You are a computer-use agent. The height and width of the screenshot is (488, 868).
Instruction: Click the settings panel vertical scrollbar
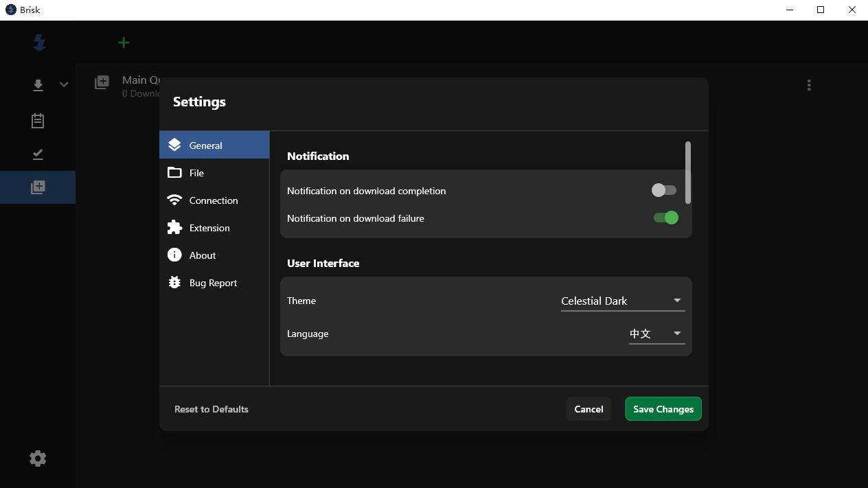coord(688,172)
